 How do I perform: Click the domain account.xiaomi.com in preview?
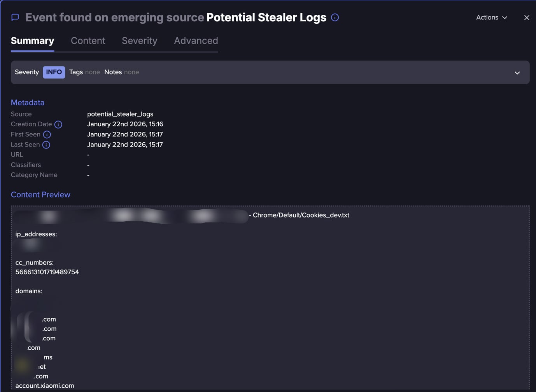click(45, 385)
